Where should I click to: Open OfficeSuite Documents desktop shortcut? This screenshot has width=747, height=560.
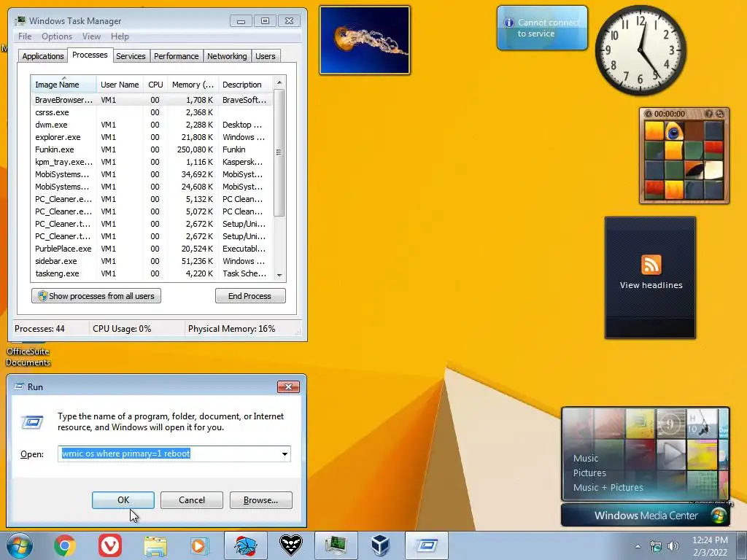[x=28, y=356]
